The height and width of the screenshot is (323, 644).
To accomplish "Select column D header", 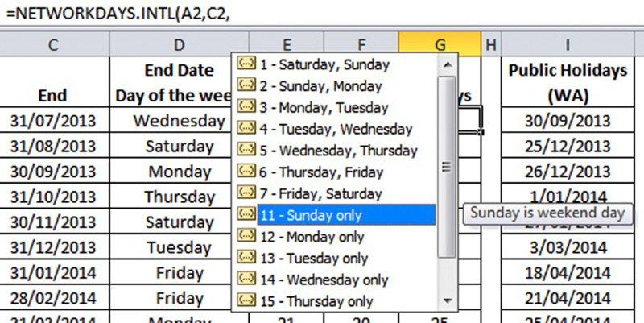I will [x=179, y=45].
